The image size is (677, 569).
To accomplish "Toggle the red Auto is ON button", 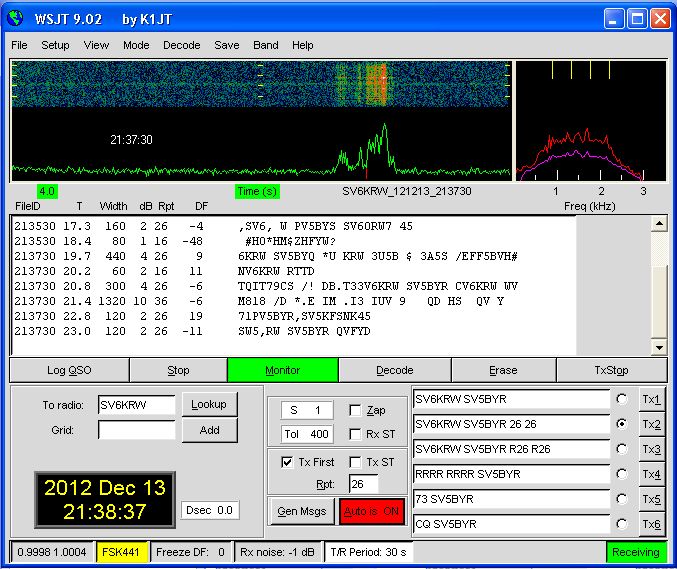I will click(x=371, y=511).
